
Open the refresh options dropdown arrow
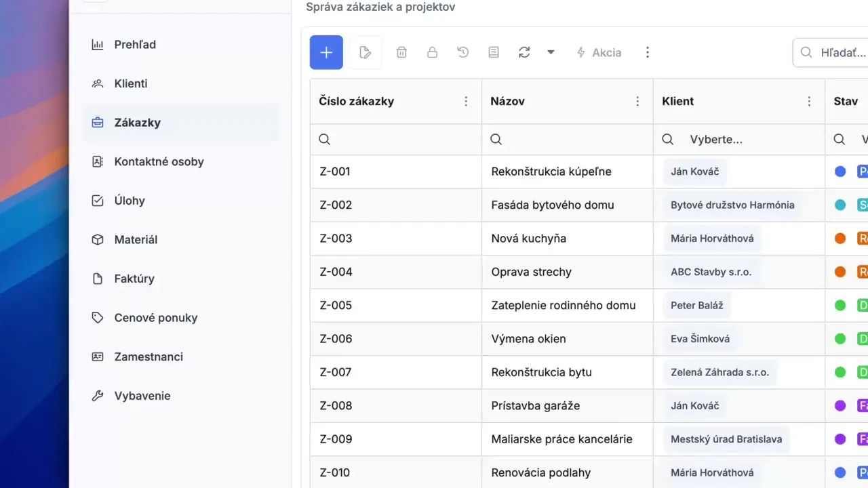pos(551,52)
